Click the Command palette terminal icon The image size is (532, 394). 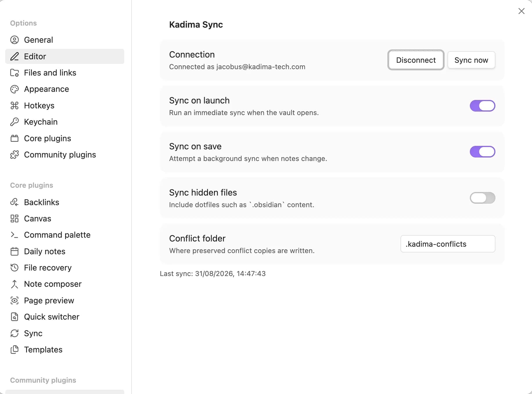click(15, 235)
